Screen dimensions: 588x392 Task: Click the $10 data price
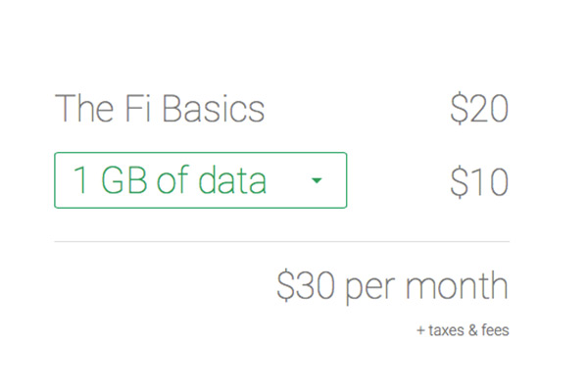479,181
